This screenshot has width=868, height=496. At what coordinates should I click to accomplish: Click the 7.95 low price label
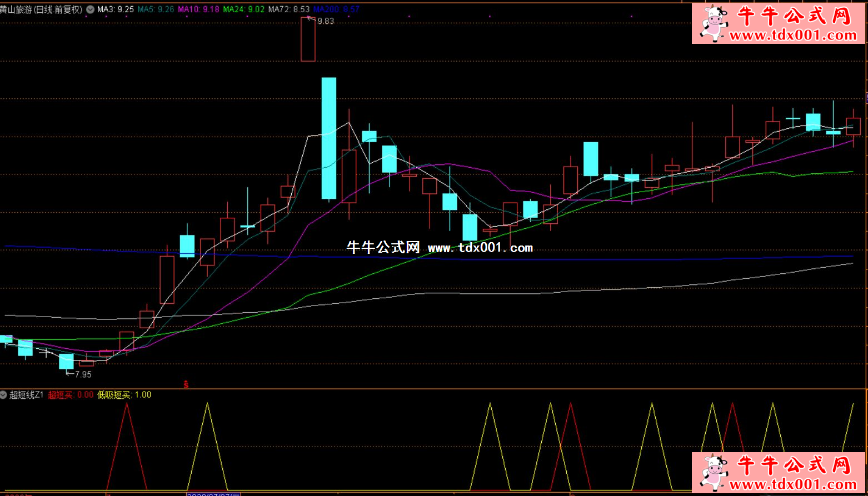point(83,374)
